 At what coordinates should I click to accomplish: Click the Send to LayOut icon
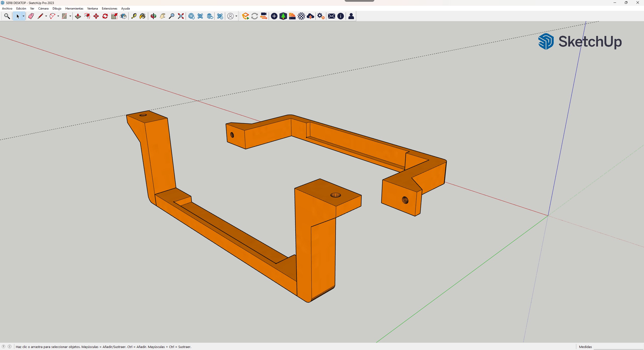pos(210,16)
